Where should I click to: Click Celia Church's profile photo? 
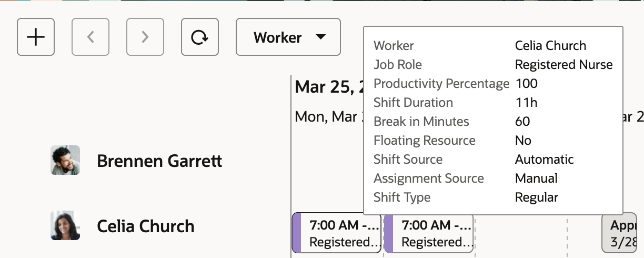tap(65, 226)
